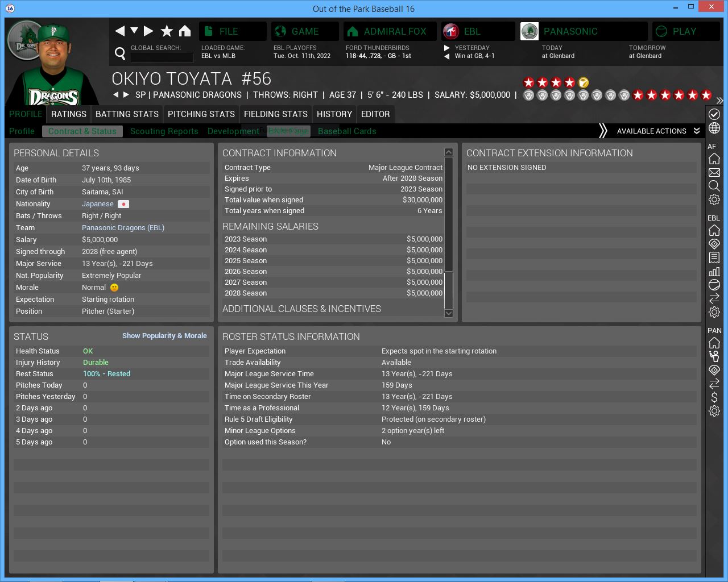Toggle Show Popularity & Morale view

click(164, 336)
